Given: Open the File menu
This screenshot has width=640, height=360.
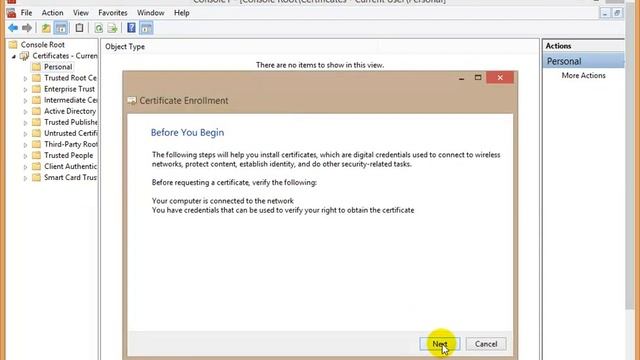Looking at the screenshot, I should [x=27, y=13].
